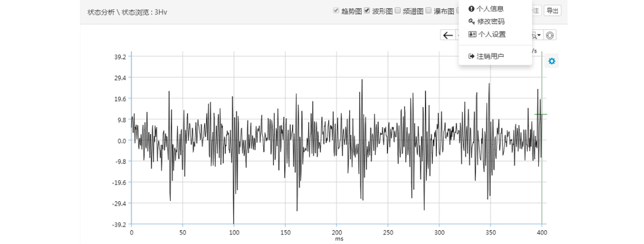Enable the 瀑布图 checkbox
644x244 pixels.
(428, 11)
